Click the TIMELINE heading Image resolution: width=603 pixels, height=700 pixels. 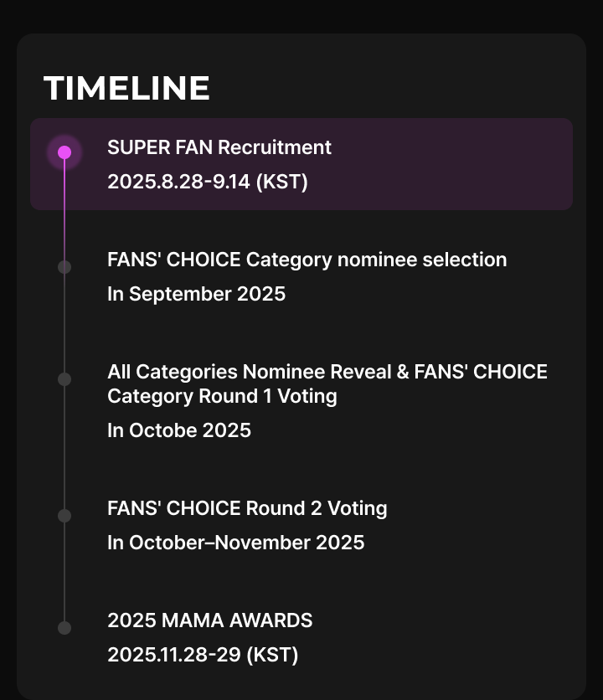pos(126,88)
